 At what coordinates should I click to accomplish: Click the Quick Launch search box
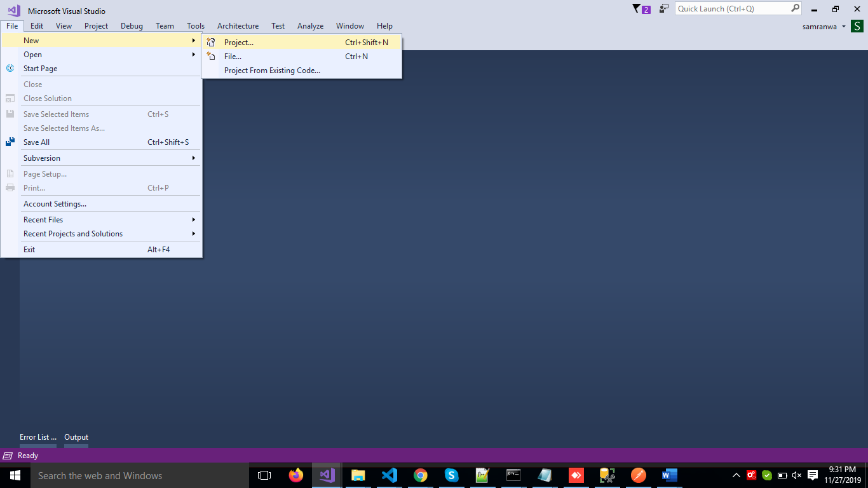[732, 9]
